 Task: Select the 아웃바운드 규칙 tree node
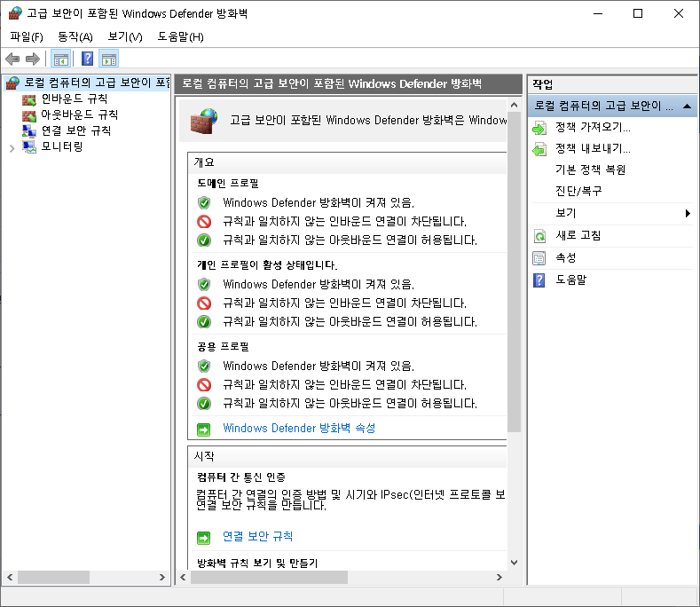point(80,114)
